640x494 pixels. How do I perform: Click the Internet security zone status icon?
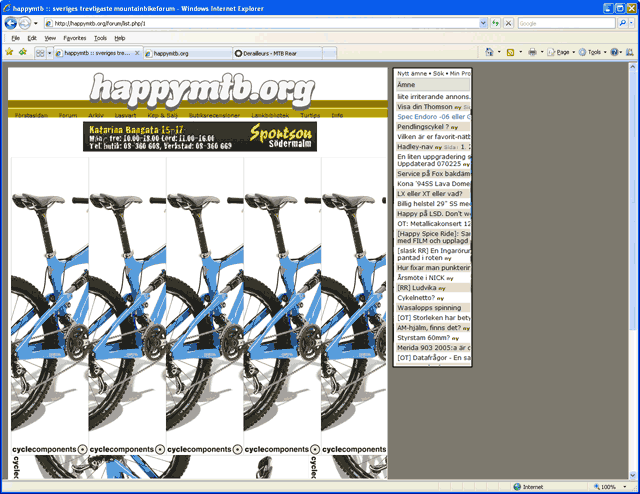pyautogui.click(x=517, y=487)
